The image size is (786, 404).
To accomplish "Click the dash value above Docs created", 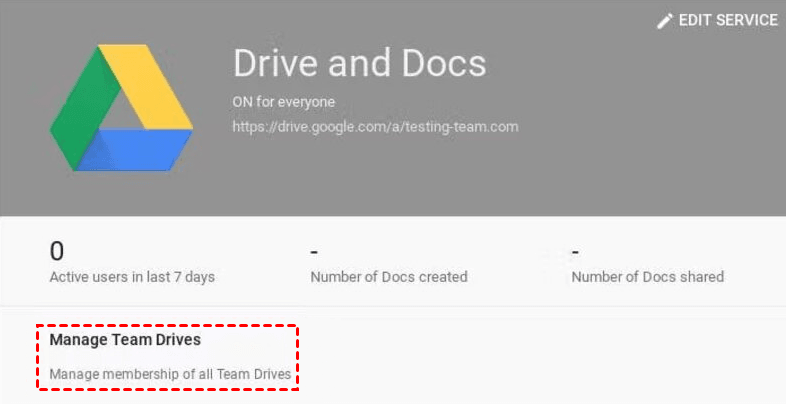I will (314, 252).
